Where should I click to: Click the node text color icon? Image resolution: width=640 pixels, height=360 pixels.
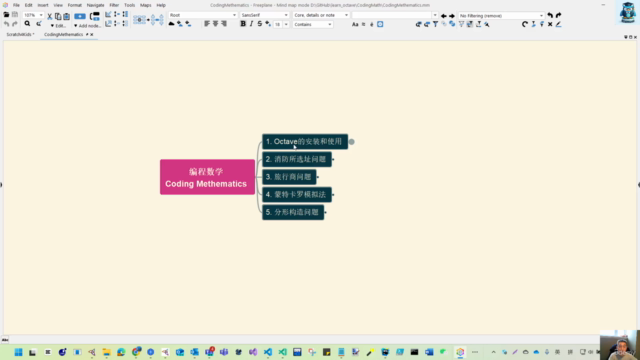[x=268, y=24]
